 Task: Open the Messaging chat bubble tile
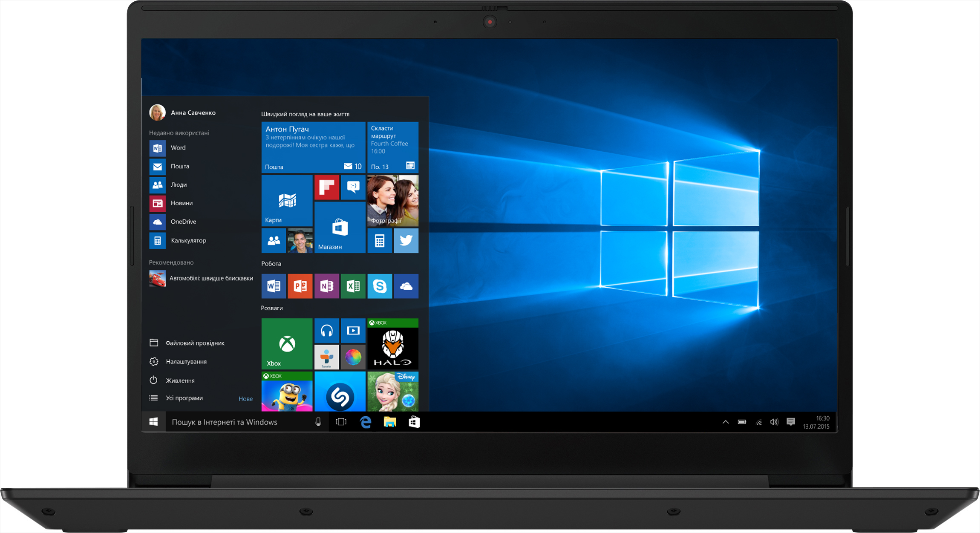pos(353,187)
